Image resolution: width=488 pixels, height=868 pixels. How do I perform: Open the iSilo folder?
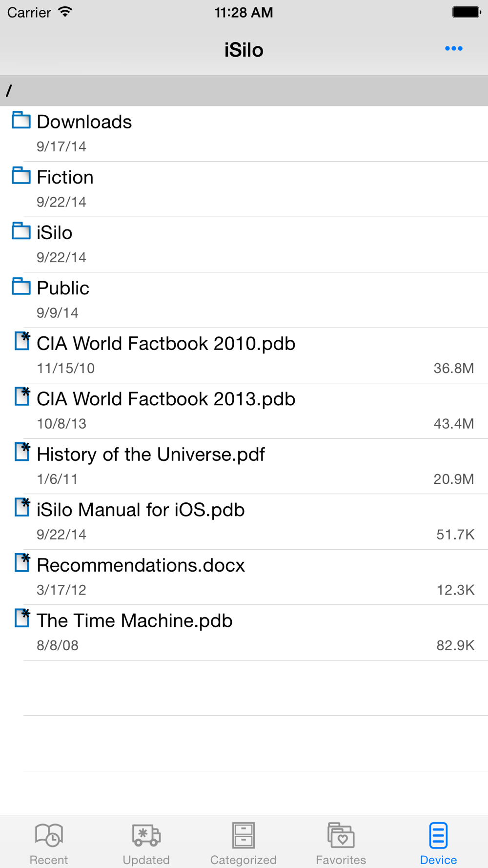point(55,233)
